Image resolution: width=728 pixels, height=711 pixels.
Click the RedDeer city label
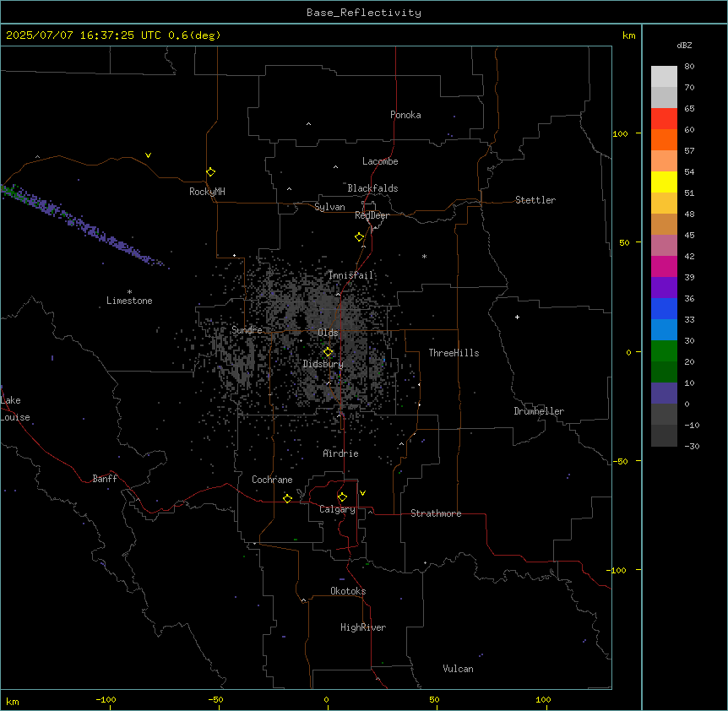pyautogui.click(x=372, y=215)
